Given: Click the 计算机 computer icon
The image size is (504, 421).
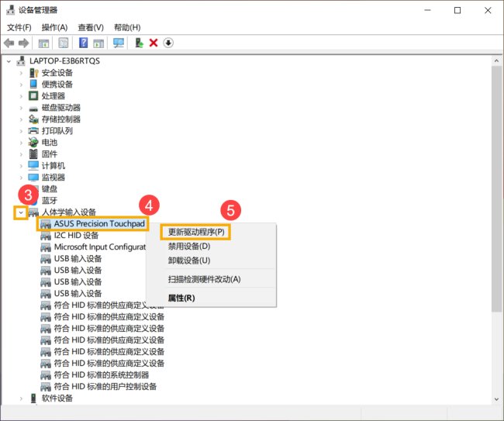Looking at the screenshot, I should point(33,165).
